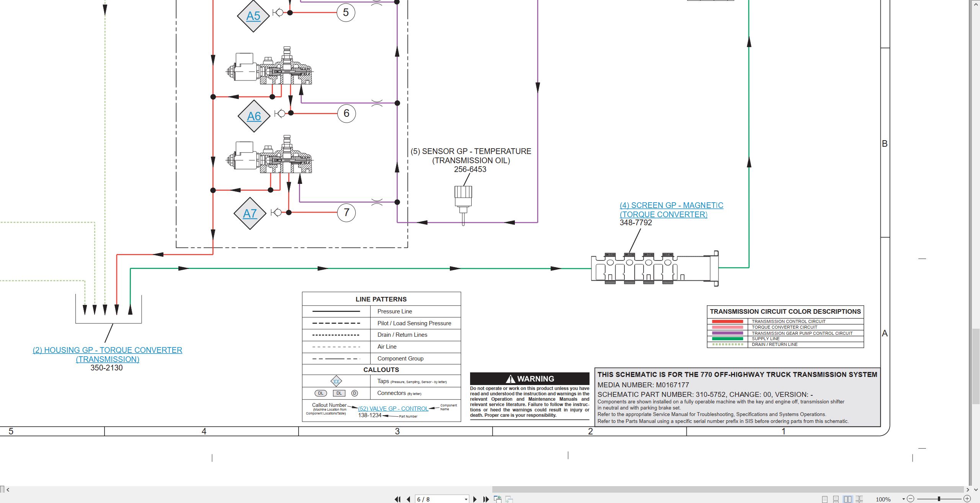This screenshot has width=980, height=503.
Task: Click the MEDIA NUMBER: M0167177 text
Action: (643, 385)
